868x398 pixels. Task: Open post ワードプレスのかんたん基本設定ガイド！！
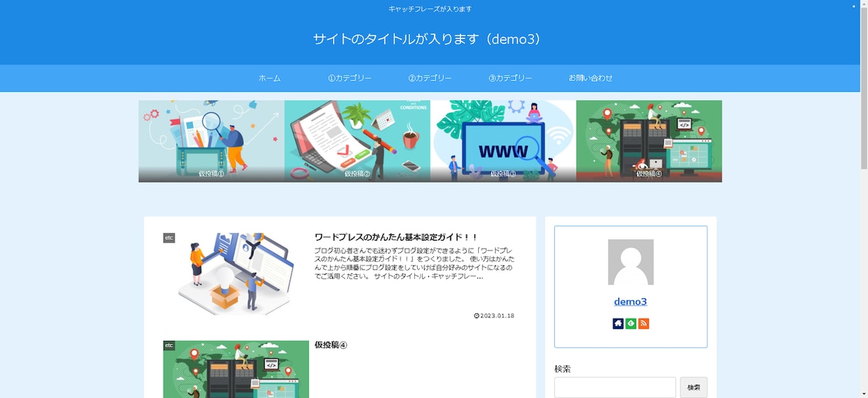pos(396,237)
